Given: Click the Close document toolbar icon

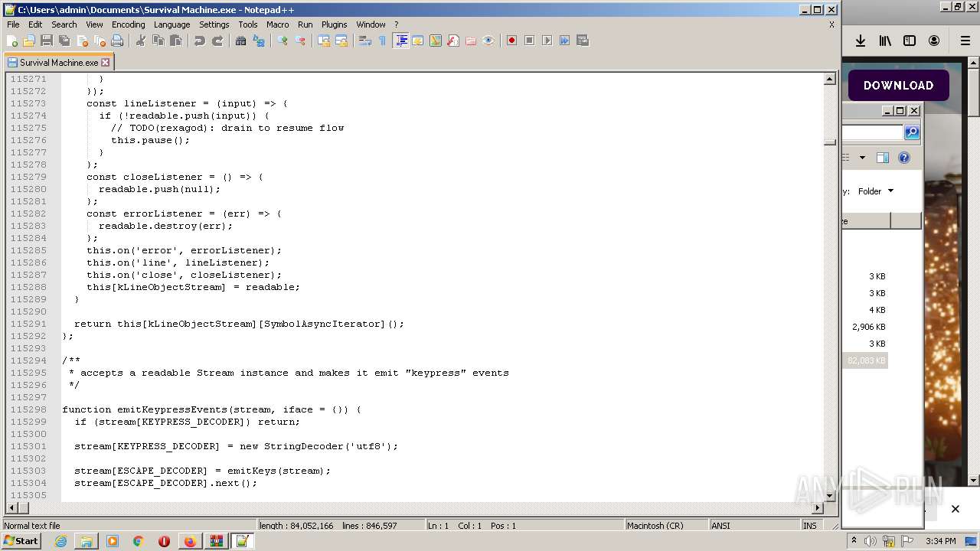Looking at the screenshot, I should pos(82,41).
